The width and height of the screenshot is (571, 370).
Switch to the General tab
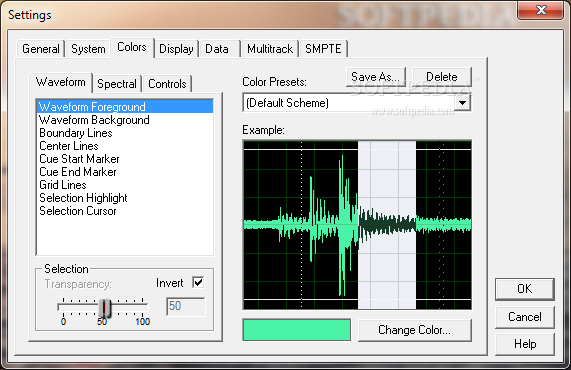click(x=40, y=49)
